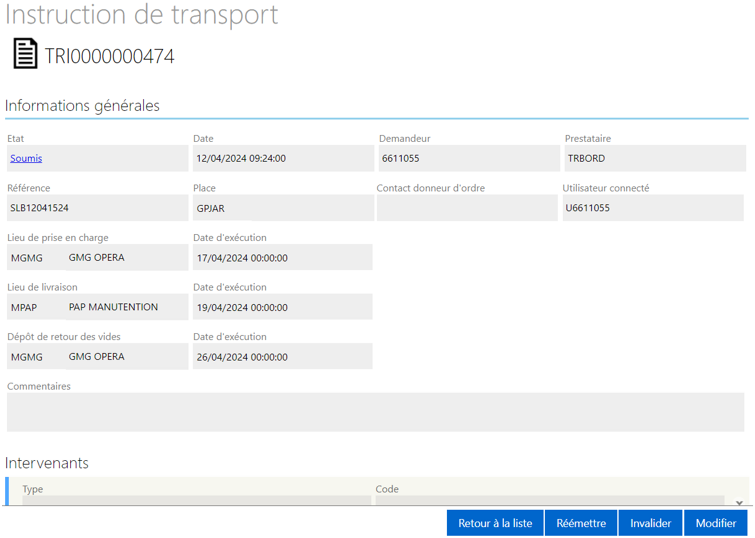Viewport: 755px width, 538px height.
Task: Click the Demandeur field showing 6611055
Action: point(469,158)
